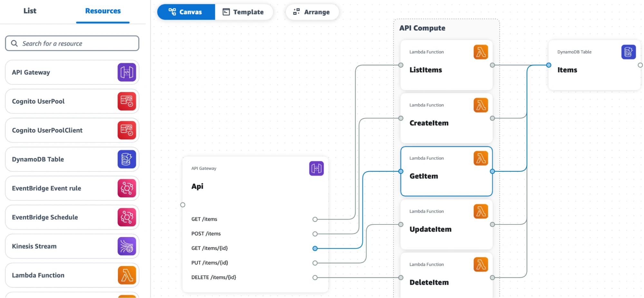Click the Items table left input port
The width and height of the screenshot is (644, 298).
point(549,65)
